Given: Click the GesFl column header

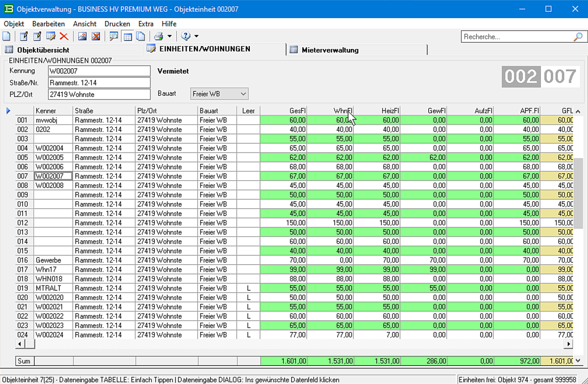Looking at the screenshot, I should click(x=283, y=111).
